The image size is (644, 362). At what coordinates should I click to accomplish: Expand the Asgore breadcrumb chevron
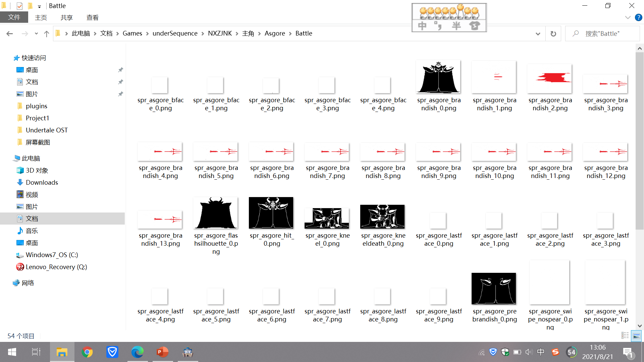click(290, 34)
